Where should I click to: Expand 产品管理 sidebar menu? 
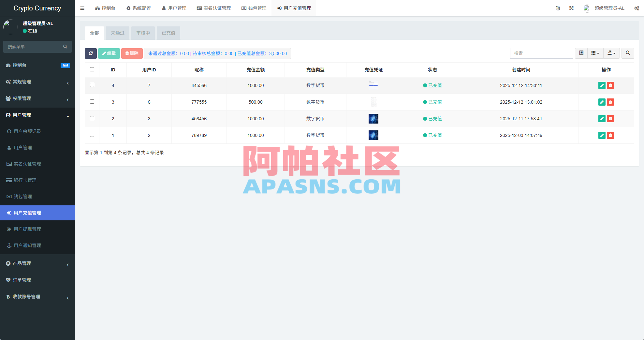click(37, 263)
